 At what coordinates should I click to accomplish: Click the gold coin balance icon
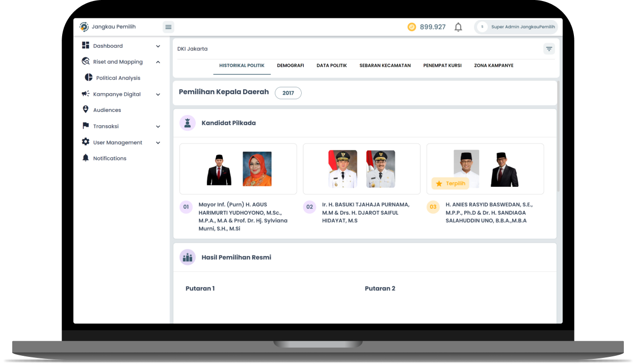tap(412, 27)
